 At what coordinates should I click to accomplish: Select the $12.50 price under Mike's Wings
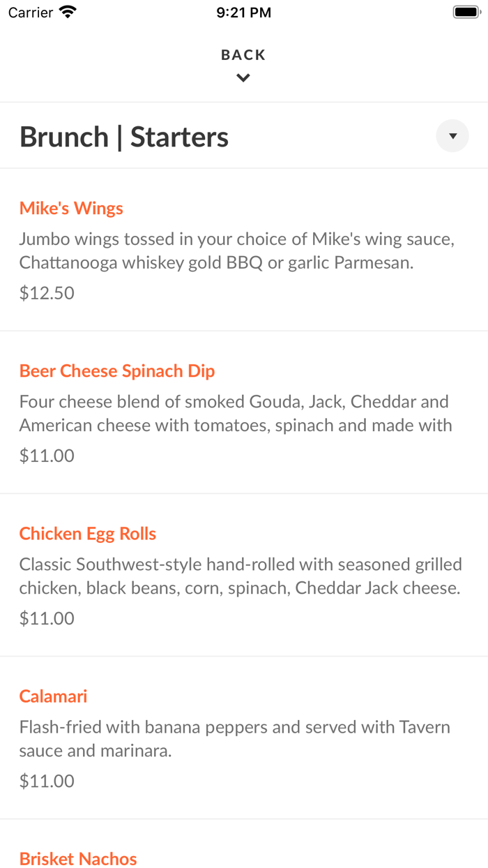pos(46,293)
